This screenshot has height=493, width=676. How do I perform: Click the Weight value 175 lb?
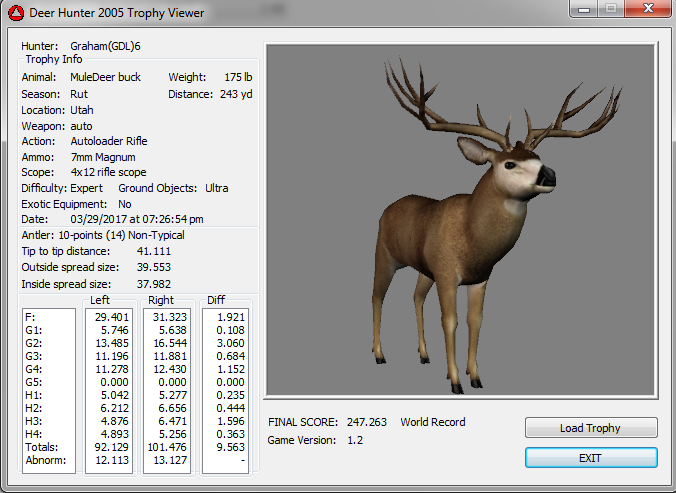[x=237, y=77]
